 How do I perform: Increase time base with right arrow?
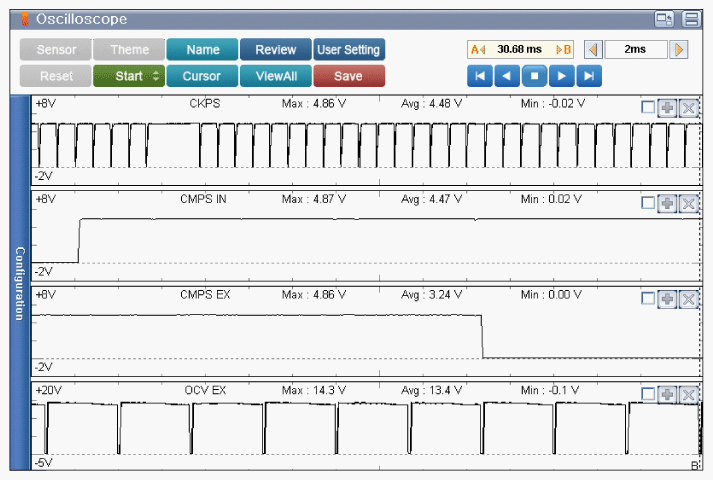pos(679,49)
